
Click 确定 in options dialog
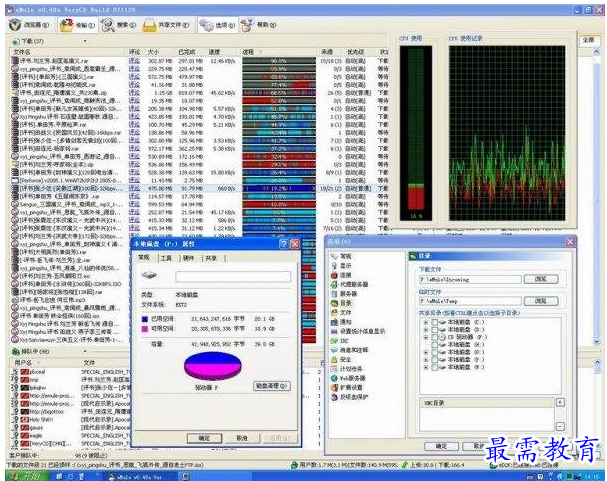tap(441, 446)
